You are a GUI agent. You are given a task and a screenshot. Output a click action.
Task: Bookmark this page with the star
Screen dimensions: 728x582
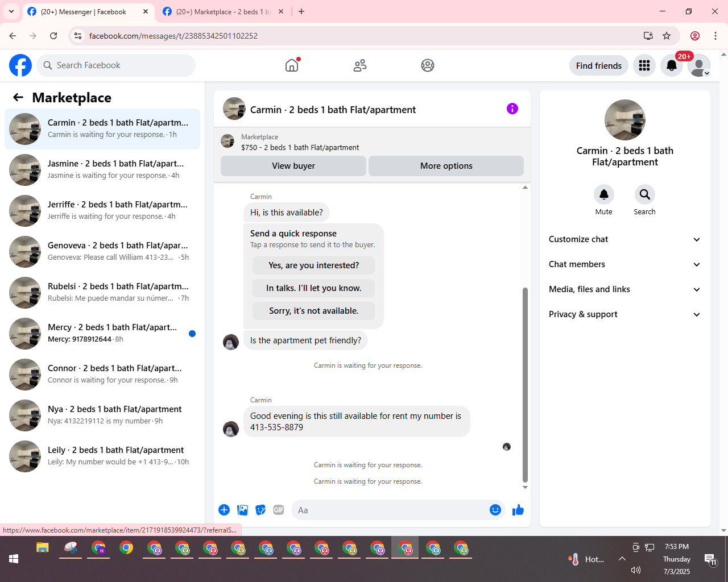(x=667, y=36)
